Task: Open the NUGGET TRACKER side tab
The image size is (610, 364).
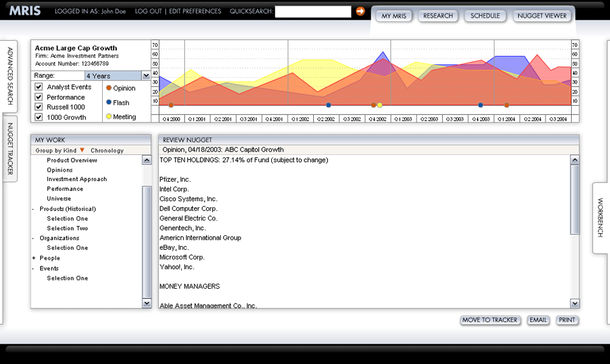Action: pyautogui.click(x=10, y=149)
